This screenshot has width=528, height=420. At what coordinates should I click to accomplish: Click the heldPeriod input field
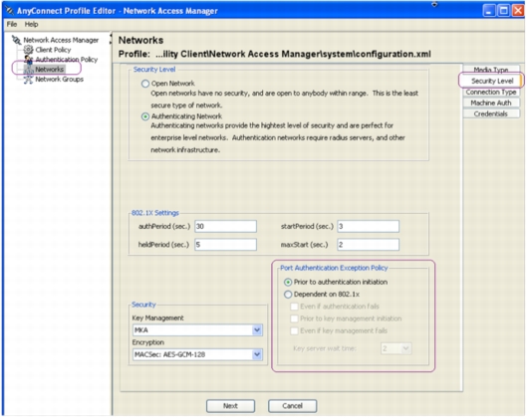pos(225,245)
